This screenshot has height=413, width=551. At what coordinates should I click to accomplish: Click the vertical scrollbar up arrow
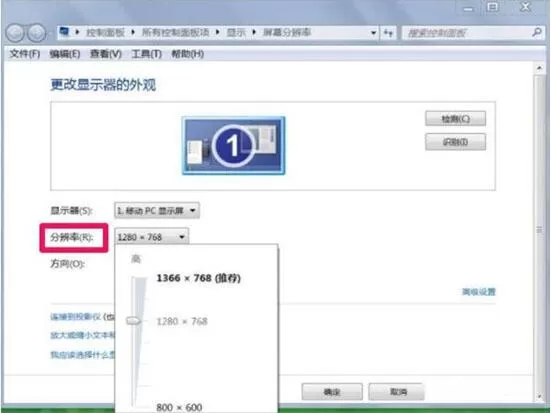[539, 68]
